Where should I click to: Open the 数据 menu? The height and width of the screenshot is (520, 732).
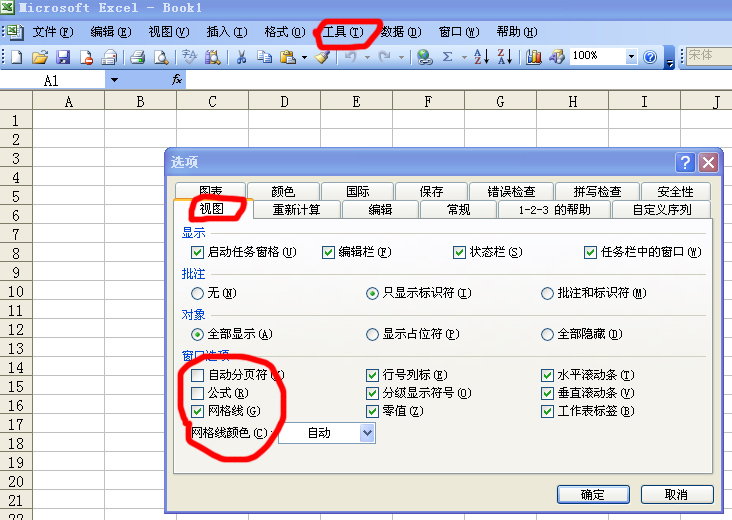pos(401,32)
